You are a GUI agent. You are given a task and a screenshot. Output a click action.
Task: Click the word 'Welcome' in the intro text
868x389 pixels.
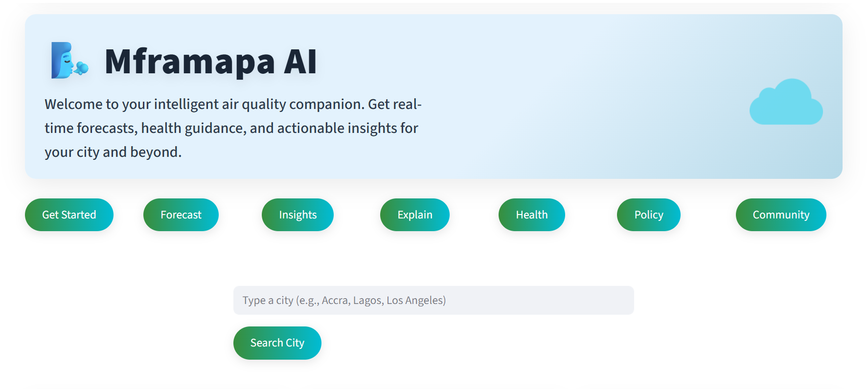click(73, 105)
